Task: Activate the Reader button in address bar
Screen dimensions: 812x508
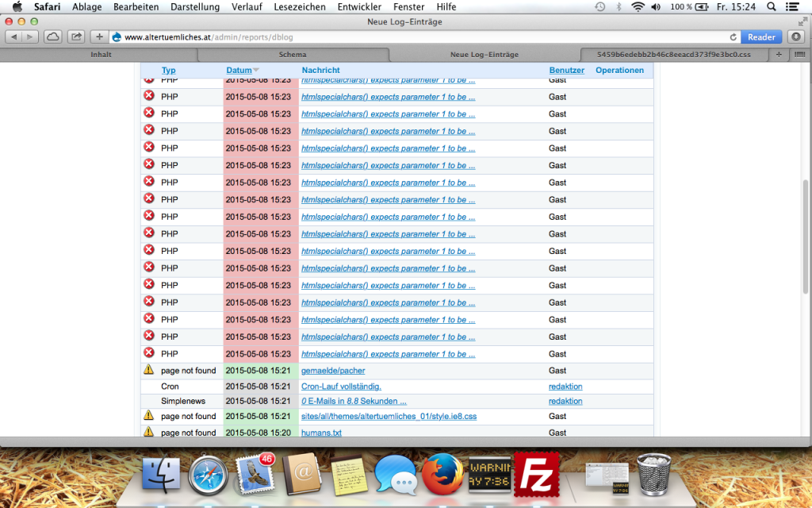Action: pos(761,37)
